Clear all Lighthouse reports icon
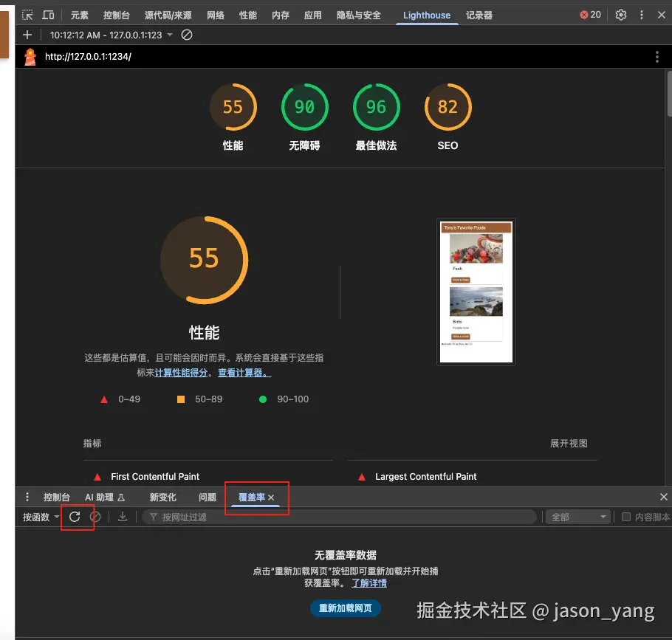This screenshot has width=672, height=640. click(186, 35)
